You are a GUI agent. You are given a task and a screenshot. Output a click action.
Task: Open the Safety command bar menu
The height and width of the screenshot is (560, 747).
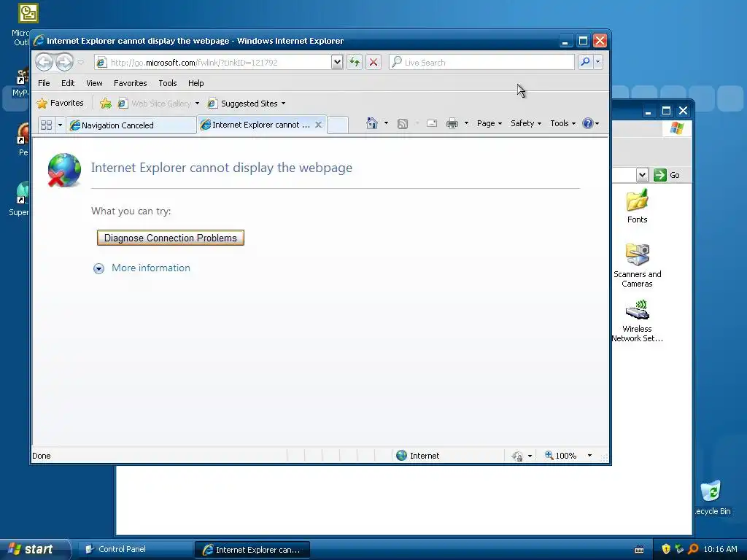[525, 123]
